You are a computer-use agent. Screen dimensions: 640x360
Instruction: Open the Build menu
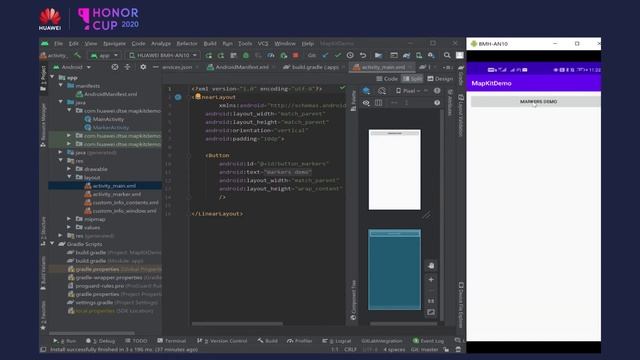[210, 43]
